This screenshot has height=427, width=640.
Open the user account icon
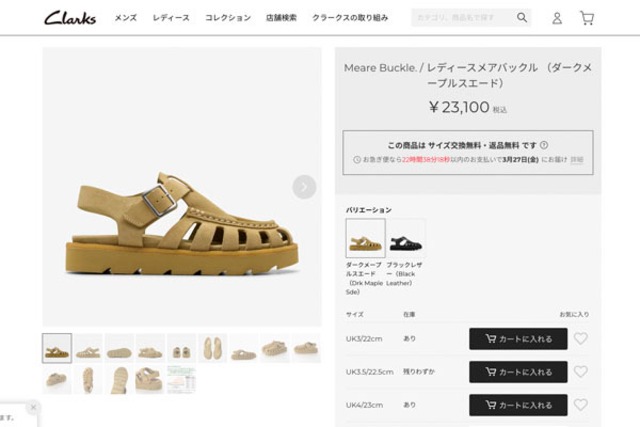[557, 18]
